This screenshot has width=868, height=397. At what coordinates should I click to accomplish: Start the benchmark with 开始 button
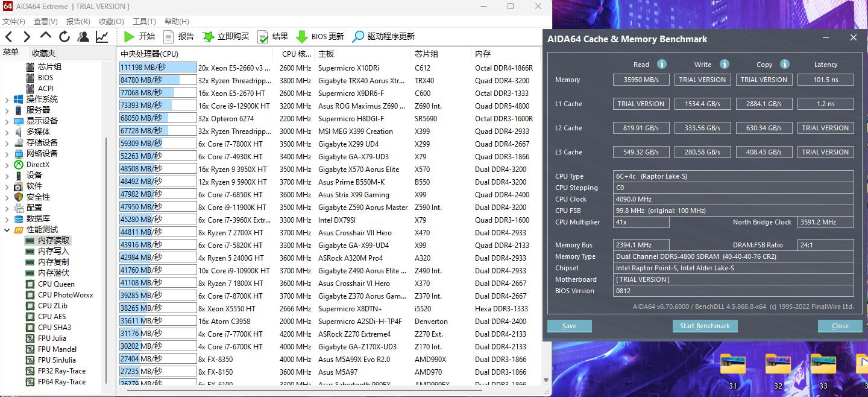[x=139, y=36]
